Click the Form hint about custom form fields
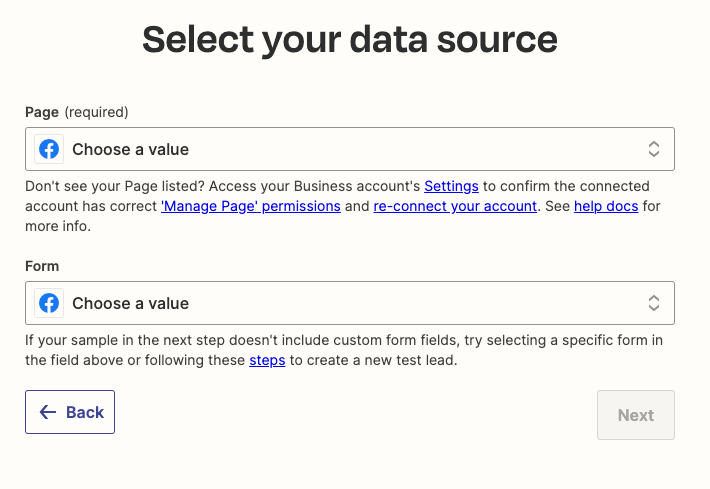 [x=300, y=341]
